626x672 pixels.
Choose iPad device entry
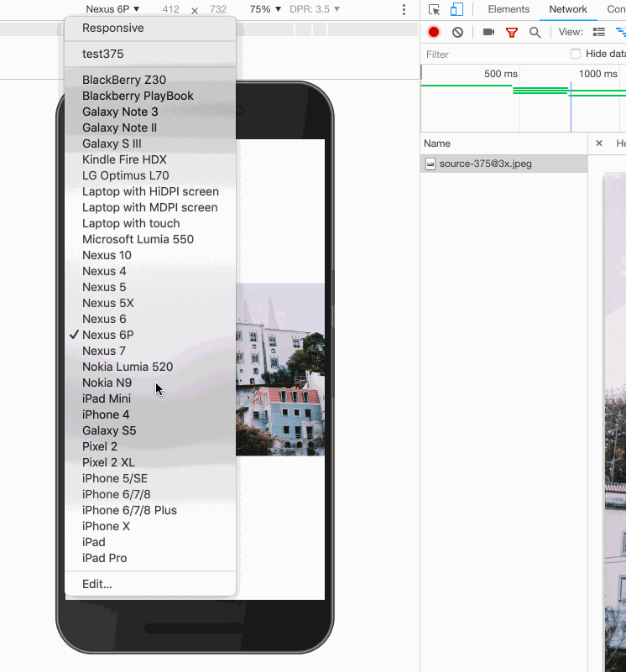click(150, 542)
